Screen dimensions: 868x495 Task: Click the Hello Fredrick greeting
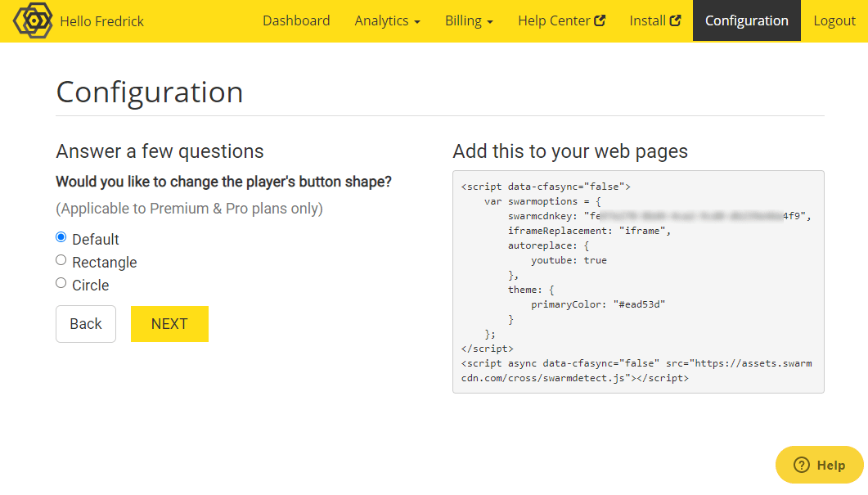coord(102,21)
